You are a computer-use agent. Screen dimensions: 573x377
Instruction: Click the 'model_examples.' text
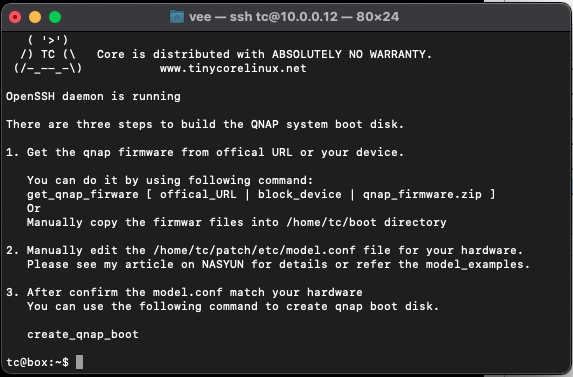pos(478,264)
